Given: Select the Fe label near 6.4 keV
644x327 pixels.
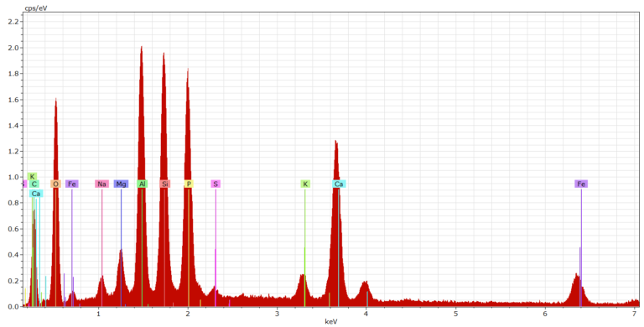Looking at the screenshot, I should (581, 184).
